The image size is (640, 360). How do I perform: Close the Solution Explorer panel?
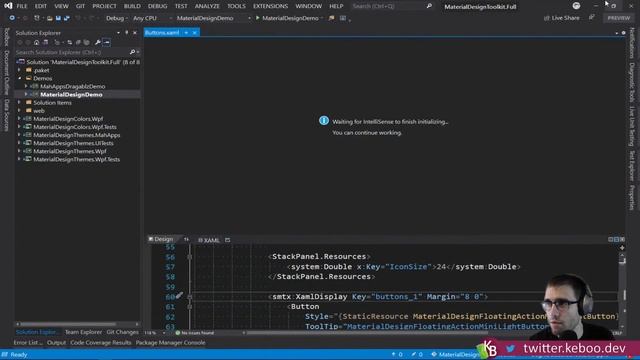135,33
